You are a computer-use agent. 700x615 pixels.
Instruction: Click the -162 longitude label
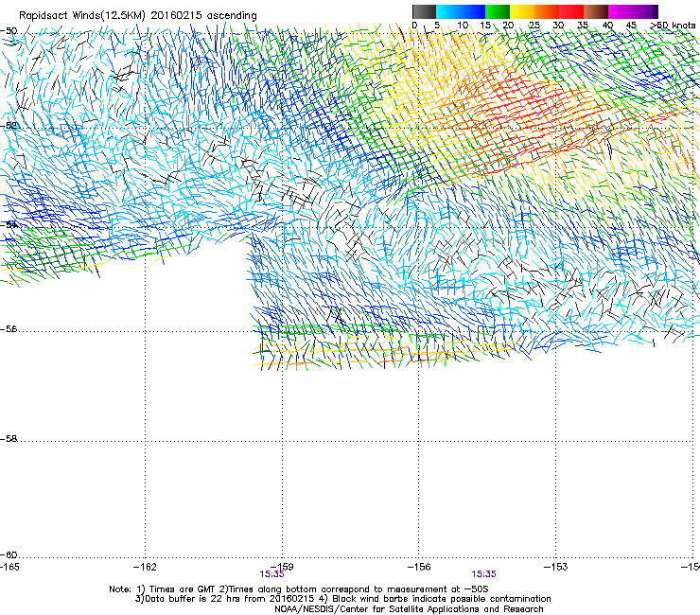145,567
